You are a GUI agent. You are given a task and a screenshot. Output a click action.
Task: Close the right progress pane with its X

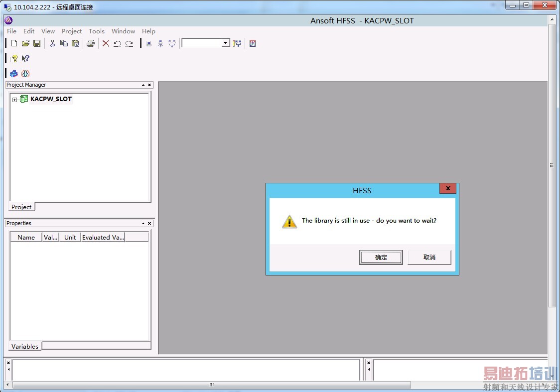[369, 363]
